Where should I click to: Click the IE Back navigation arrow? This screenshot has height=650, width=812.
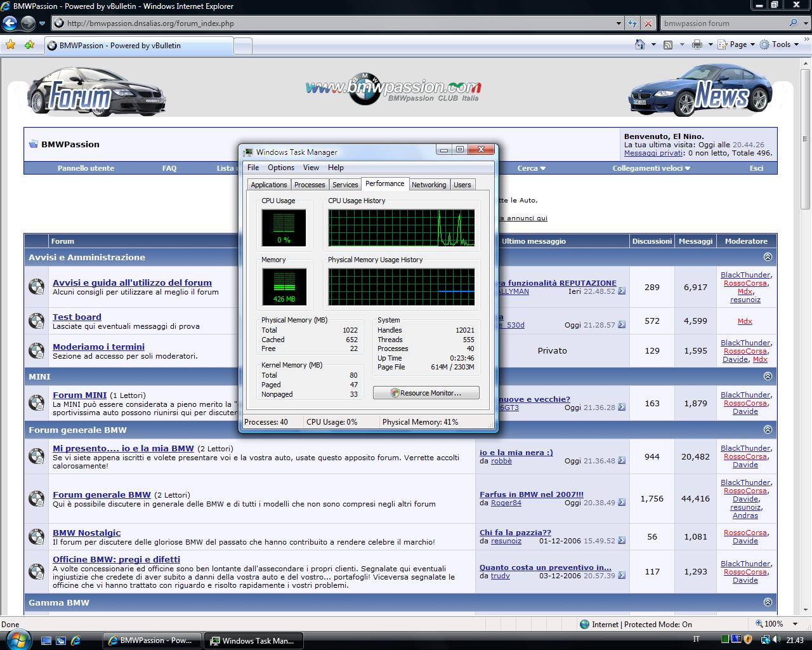(x=10, y=23)
